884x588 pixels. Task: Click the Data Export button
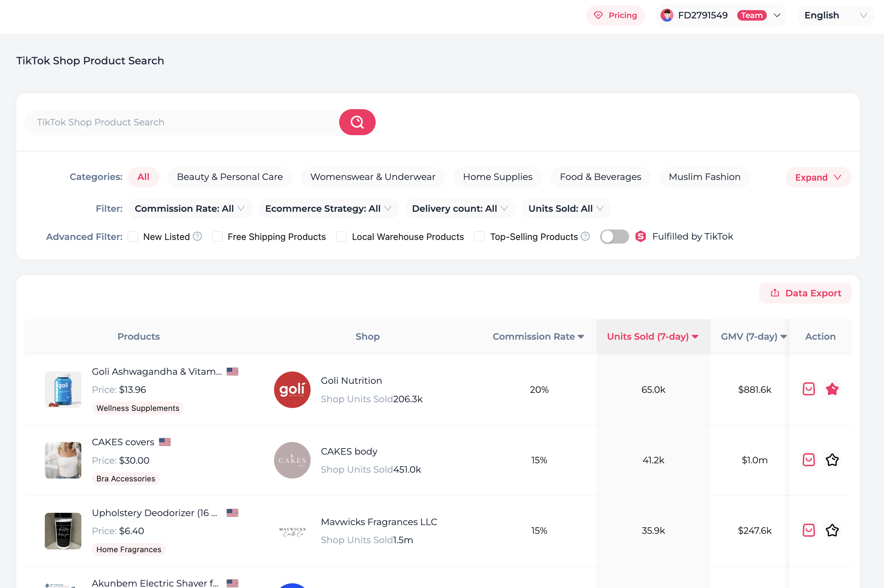pos(805,293)
